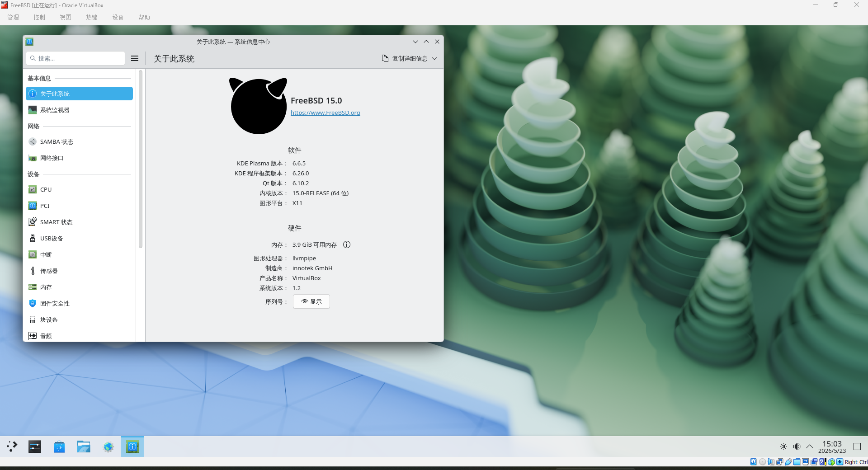Click VirtualBox optical disc status icon
Screen dimensions: 868x470
click(x=762, y=462)
